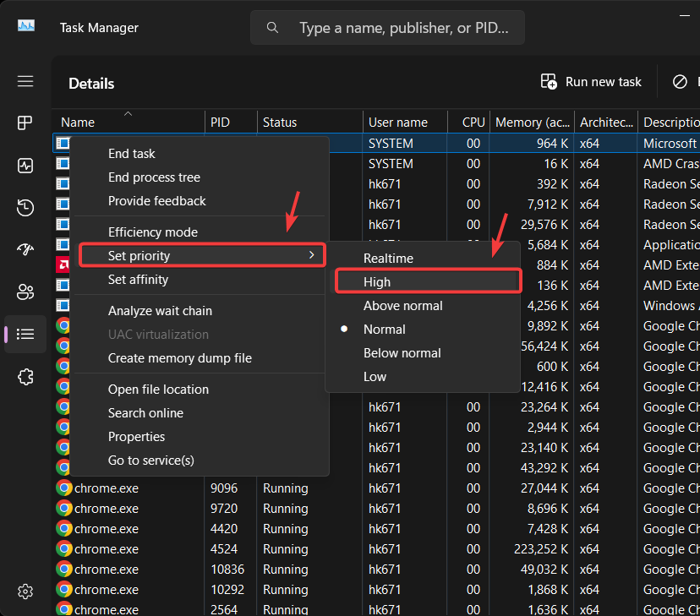Select Normal priority radio option

pos(384,330)
